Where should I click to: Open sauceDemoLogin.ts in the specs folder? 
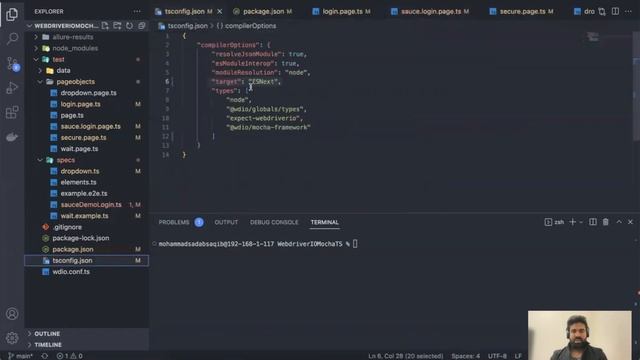point(91,204)
